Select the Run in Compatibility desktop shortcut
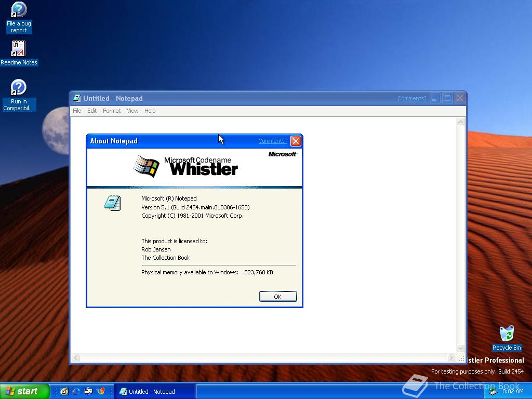Image resolution: width=532 pixels, height=399 pixels. pos(19,95)
